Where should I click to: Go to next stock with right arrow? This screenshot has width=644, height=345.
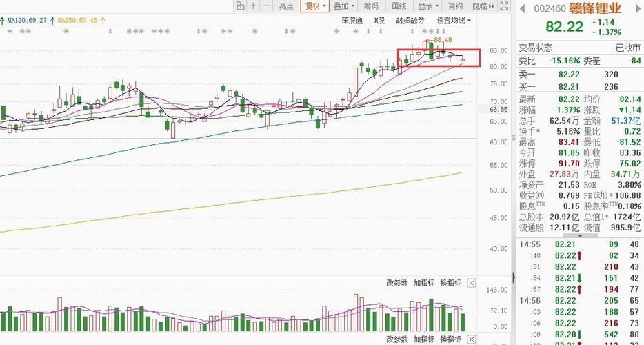[x=639, y=9]
